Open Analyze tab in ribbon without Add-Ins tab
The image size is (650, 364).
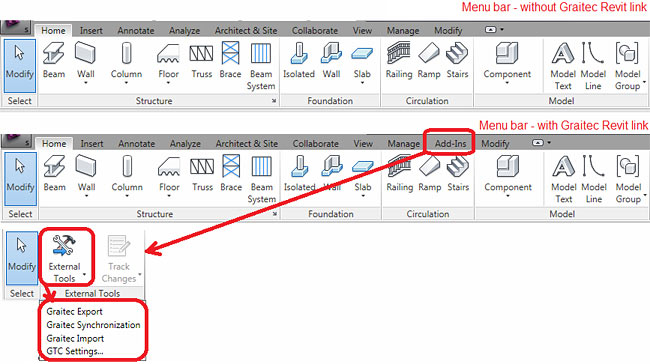184,31
